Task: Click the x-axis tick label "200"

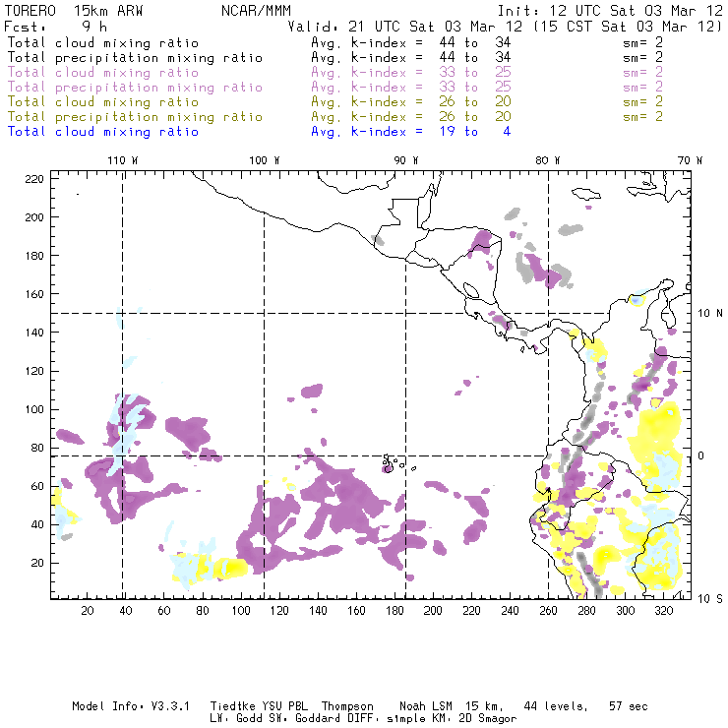Action: (x=433, y=611)
